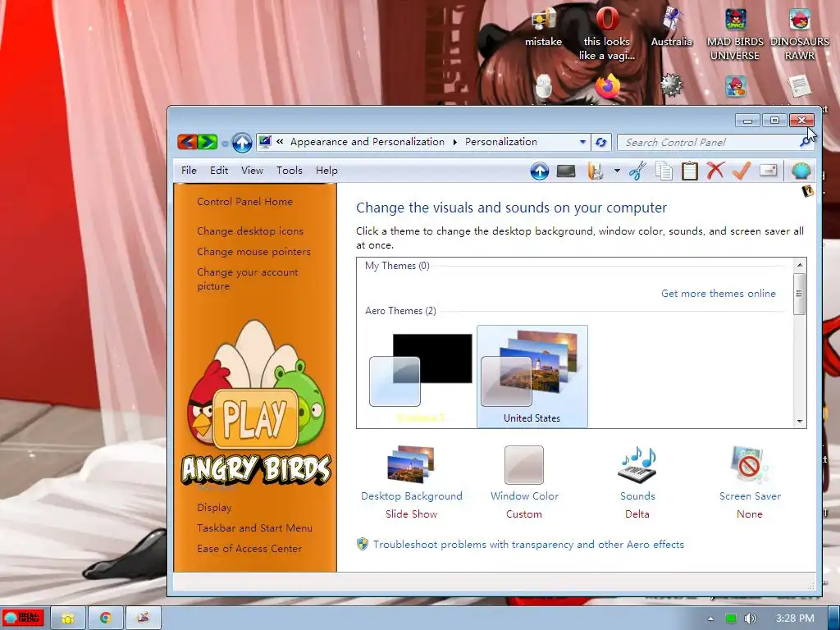840x630 pixels.
Task: Open Screen Saver settings
Action: point(750,482)
